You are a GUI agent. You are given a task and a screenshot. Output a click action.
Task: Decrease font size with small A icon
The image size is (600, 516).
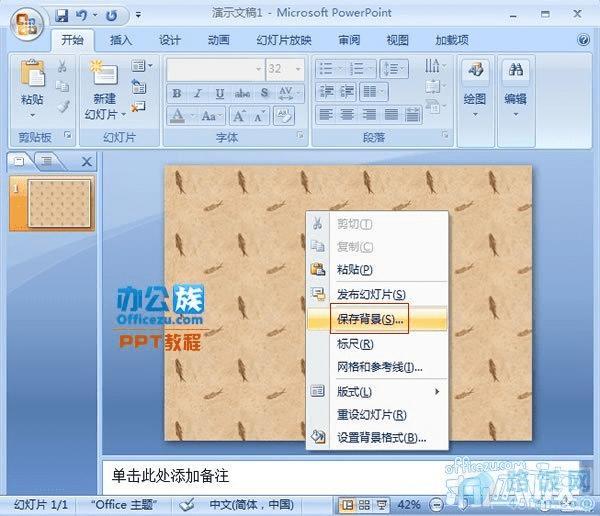point(259,116)
